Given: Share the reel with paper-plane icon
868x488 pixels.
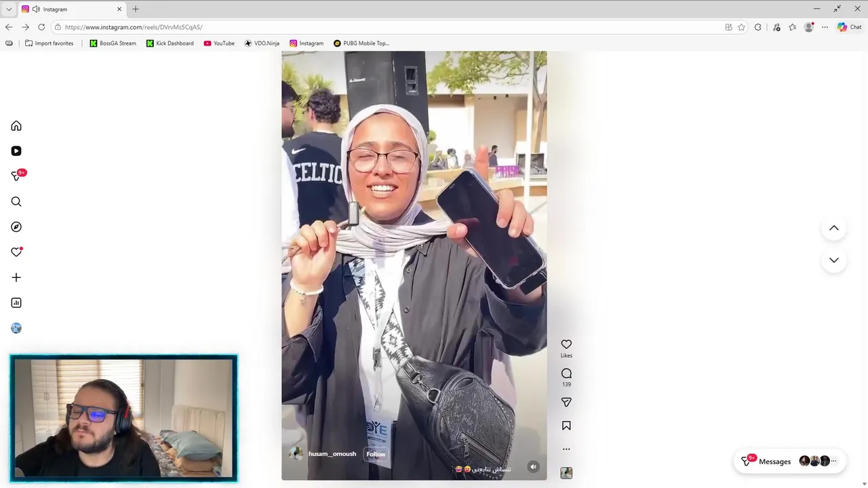Looking at the screenshot, I should tap(566, 403).
